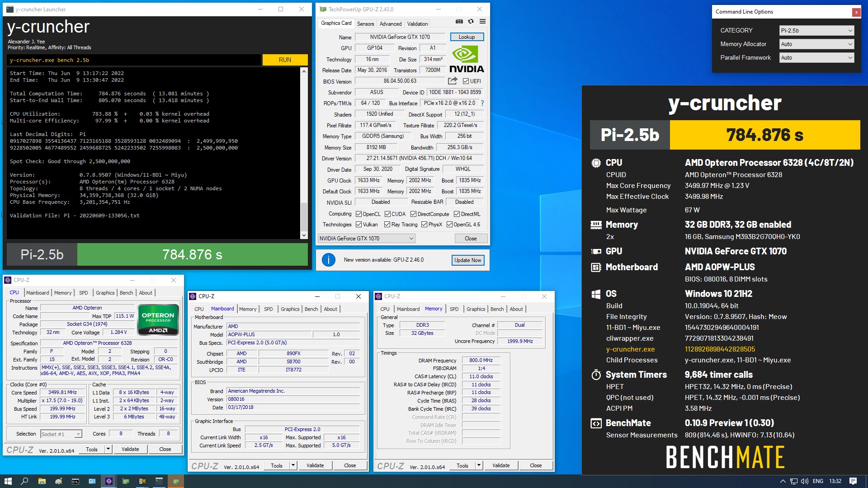Take a GPU-Z screenshot with the camera icon
Screen dimensions: 868x488
click(x=459, y=21)
